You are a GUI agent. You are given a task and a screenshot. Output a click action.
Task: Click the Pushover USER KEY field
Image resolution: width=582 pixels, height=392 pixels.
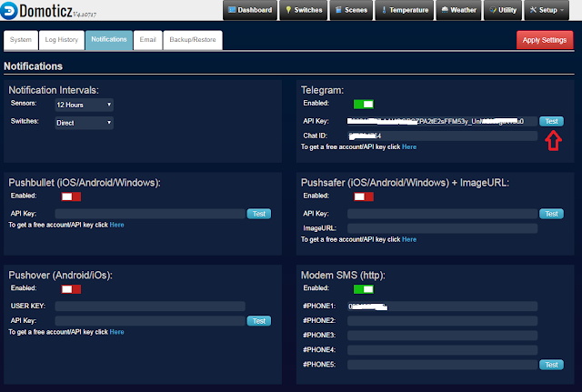pos(150,306)
